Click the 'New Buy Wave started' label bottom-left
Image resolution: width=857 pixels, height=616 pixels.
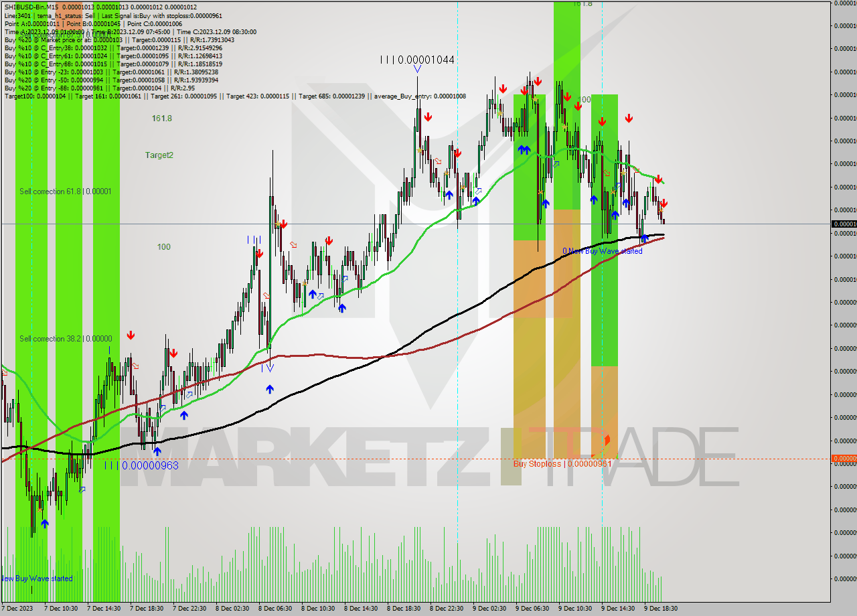[36, 579]
